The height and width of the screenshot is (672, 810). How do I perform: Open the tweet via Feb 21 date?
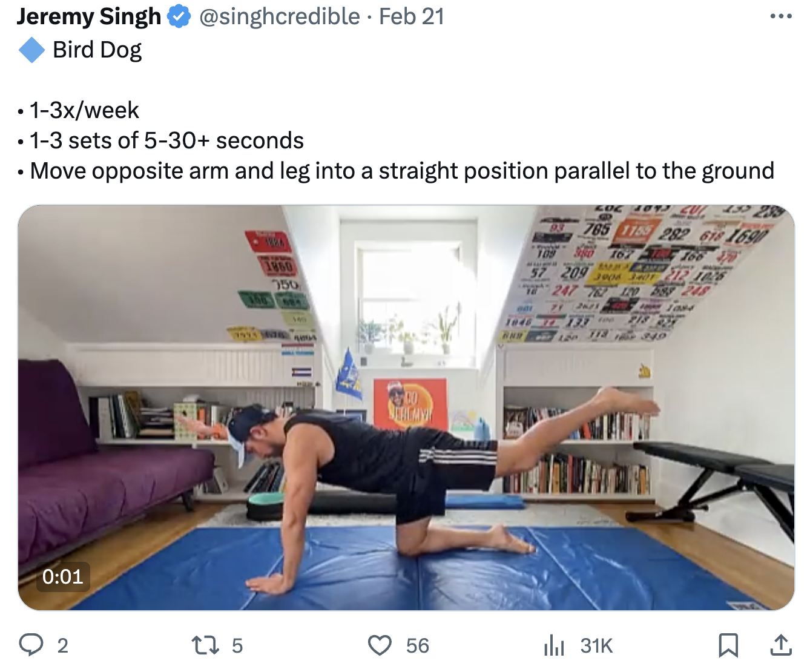(412, 16)
